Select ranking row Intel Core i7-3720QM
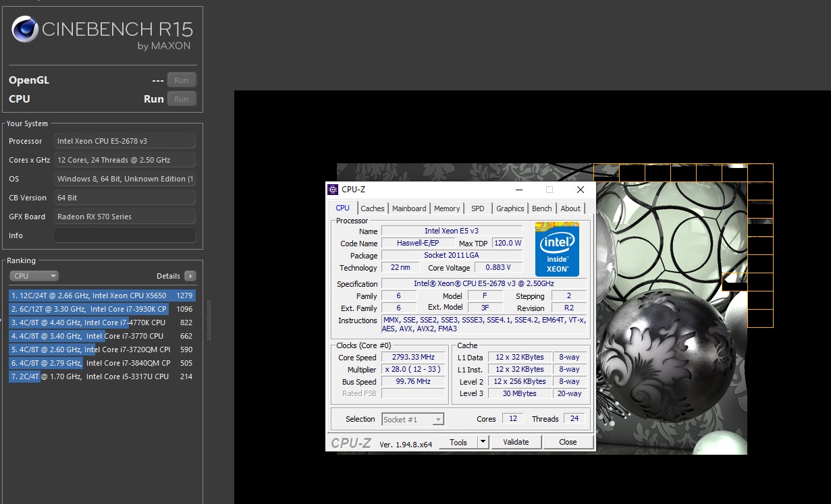This screenshot has height=504, width=831. click(102, 349)
